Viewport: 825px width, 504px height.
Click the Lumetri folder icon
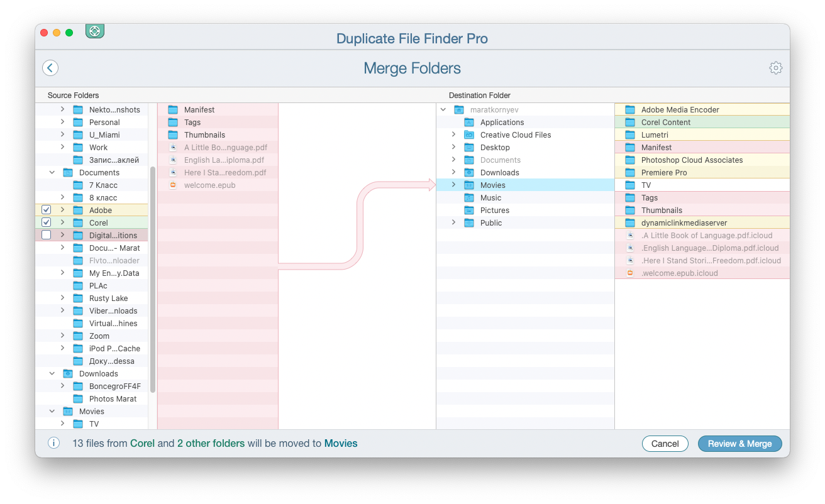(630, 134)
